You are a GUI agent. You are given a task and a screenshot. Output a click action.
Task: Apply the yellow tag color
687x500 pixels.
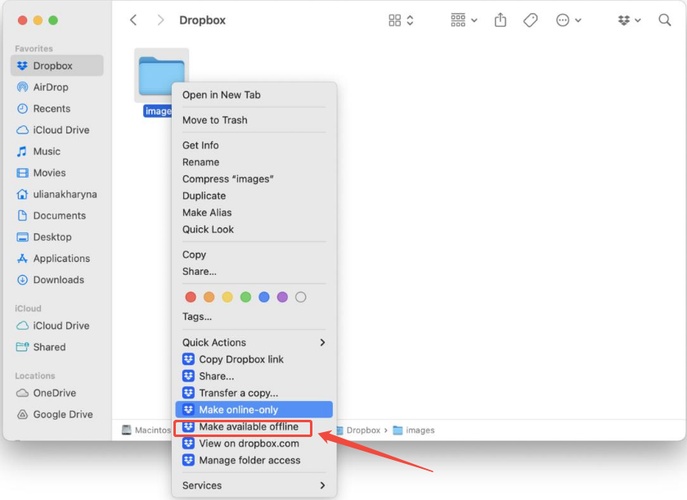pos(227,297)
